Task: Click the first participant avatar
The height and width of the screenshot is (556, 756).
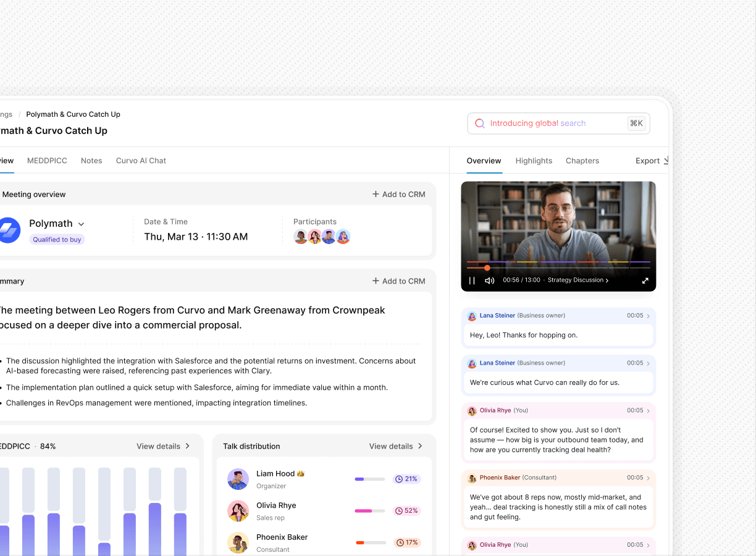Action: pyautogui.click(x=301, y=237)
